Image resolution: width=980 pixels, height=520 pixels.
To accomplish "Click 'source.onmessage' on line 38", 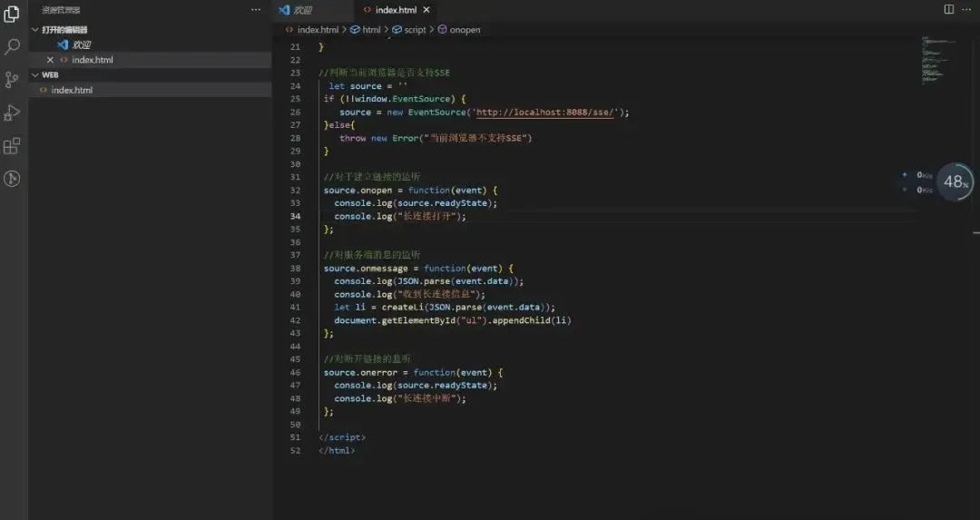I will pos(366,268).
